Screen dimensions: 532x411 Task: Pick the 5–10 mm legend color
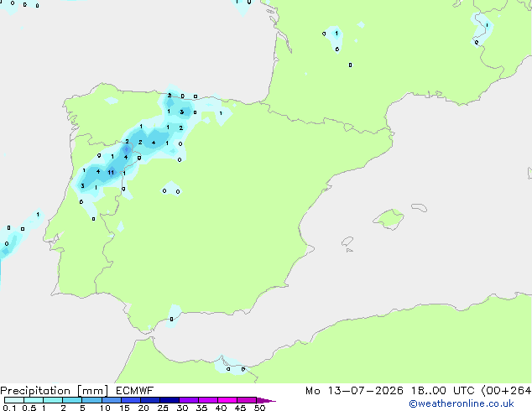[91, 400]
